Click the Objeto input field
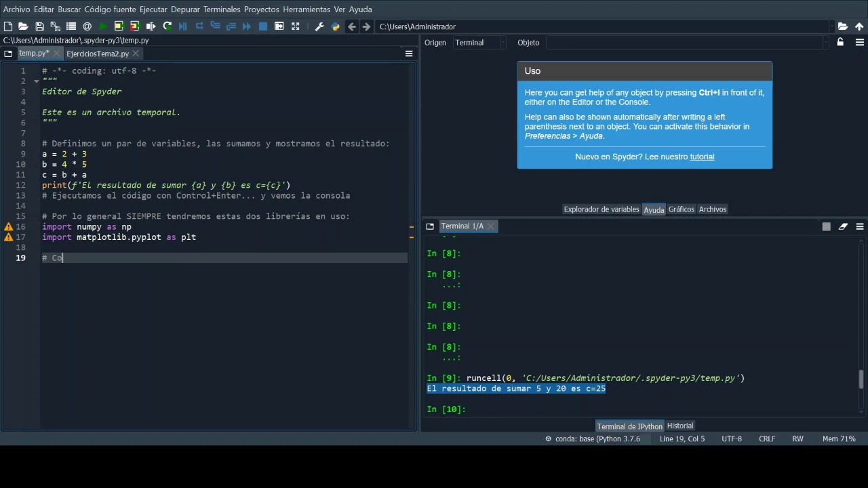This screenshot has width=868, height=488. (686, 43)
